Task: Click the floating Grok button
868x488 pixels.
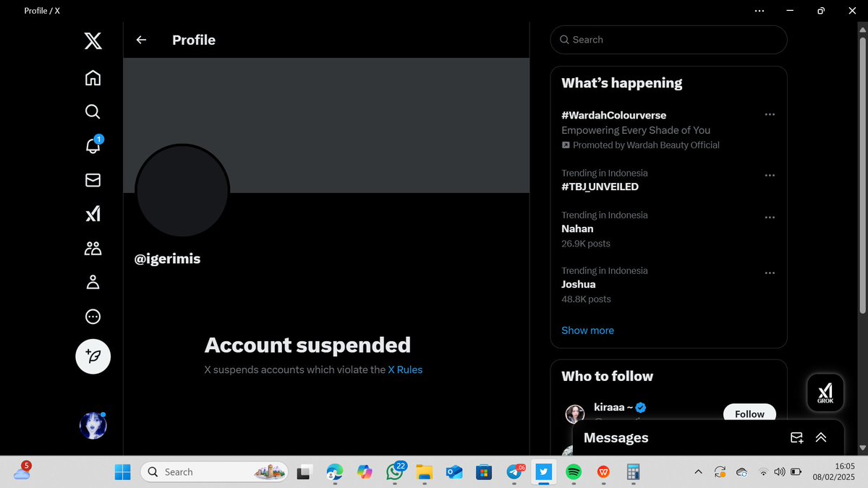Action: (825, 393)
